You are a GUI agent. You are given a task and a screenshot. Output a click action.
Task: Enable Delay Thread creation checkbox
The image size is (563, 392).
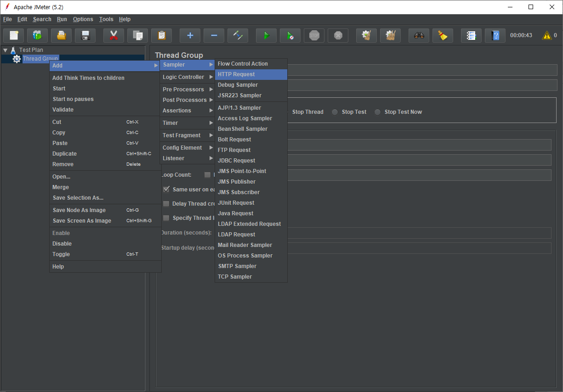pos(166,204)
